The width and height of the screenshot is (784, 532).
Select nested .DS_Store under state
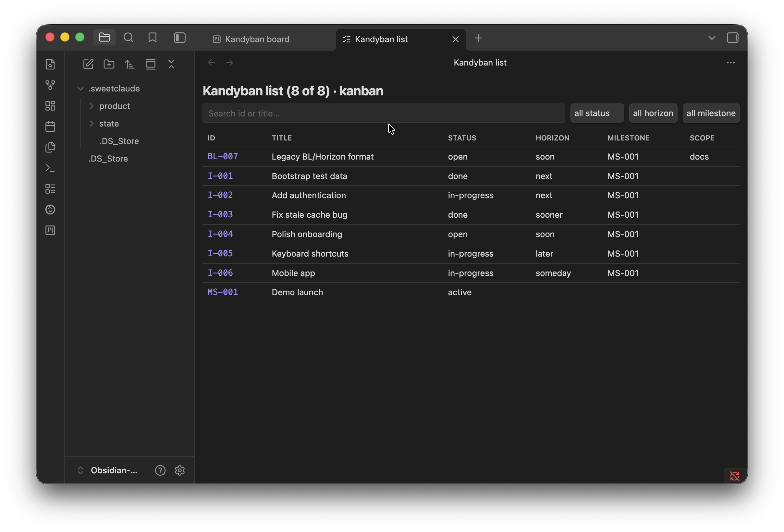pos(119,141)
